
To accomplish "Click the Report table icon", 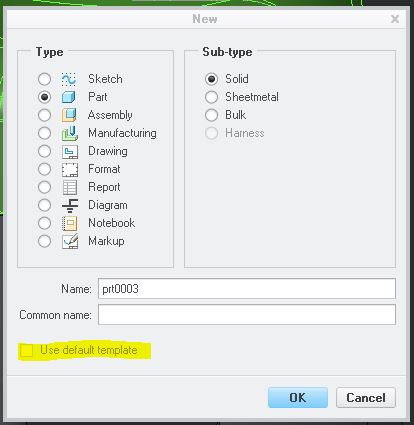I will [70, 187].
